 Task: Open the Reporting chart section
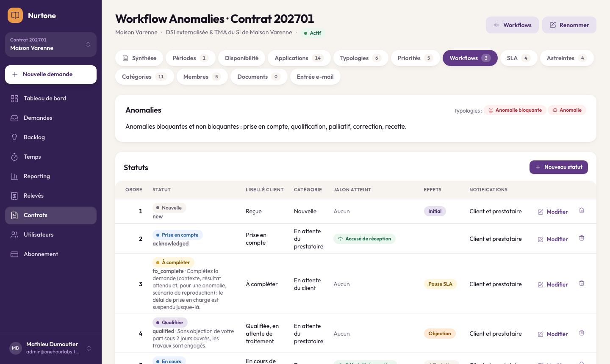pyautogui.click(x=51, y=176)
